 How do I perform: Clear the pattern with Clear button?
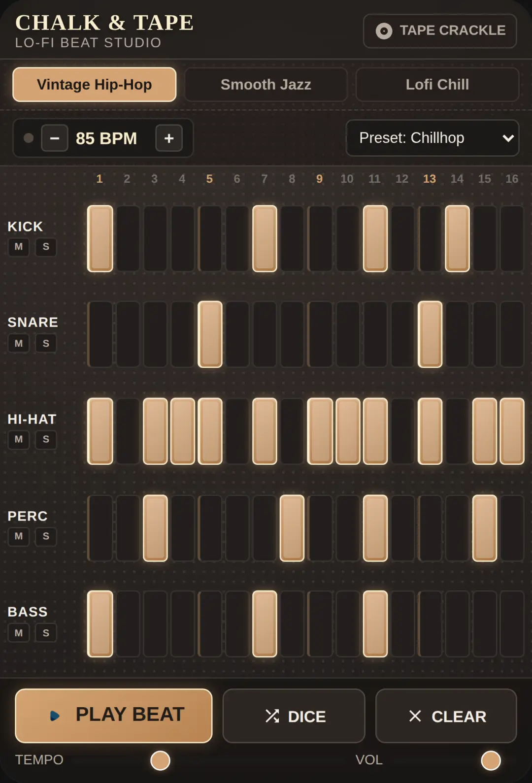(446, 716)
